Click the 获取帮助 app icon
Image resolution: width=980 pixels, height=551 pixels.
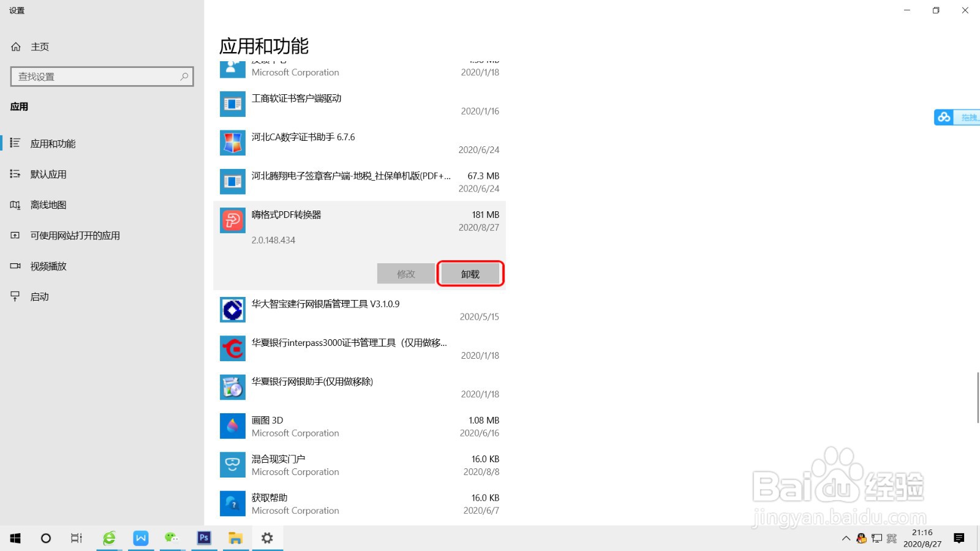click(233, 503)
